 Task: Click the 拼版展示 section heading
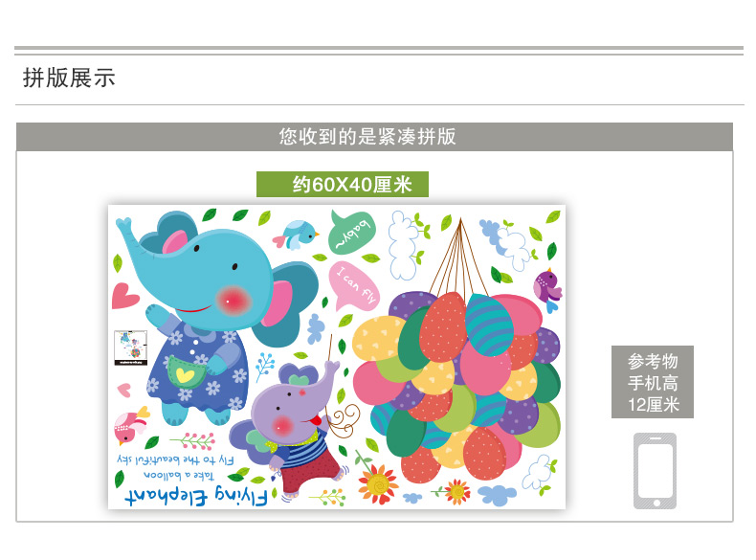69,78
